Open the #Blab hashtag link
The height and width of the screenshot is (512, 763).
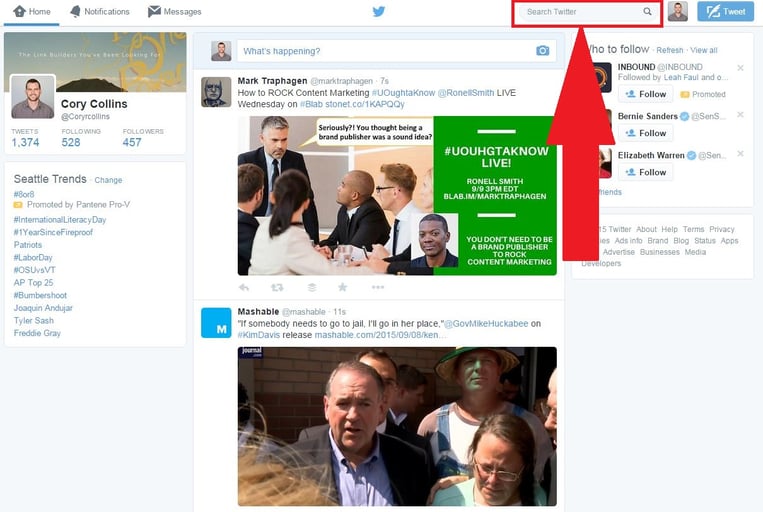point(311,104)
